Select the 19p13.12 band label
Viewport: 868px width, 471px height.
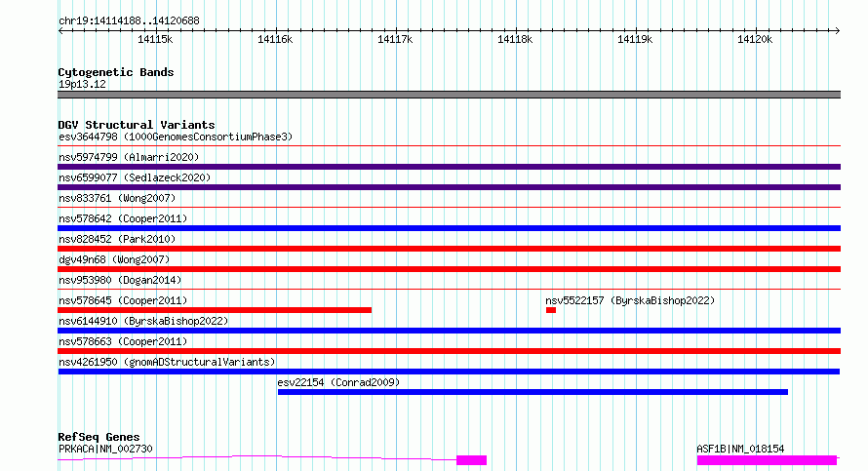82,84
